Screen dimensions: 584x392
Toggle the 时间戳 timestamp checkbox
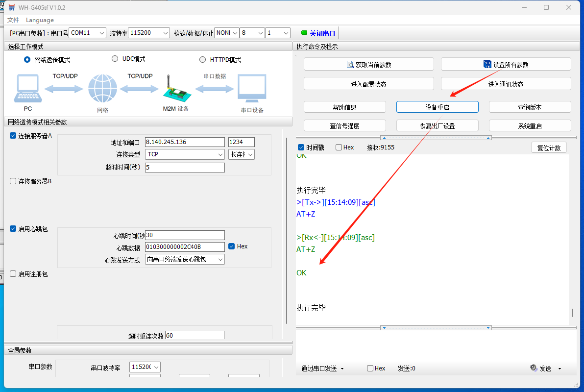[x=301, y=147]
